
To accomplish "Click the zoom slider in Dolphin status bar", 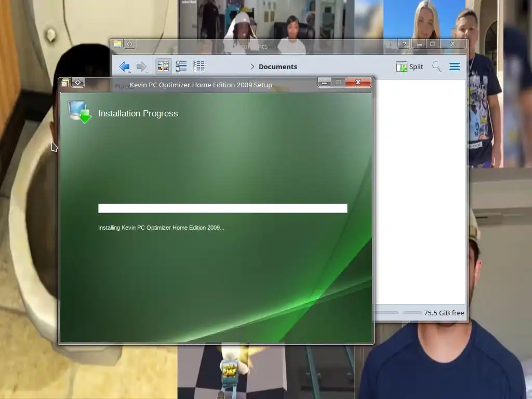I will click(387, 313).
